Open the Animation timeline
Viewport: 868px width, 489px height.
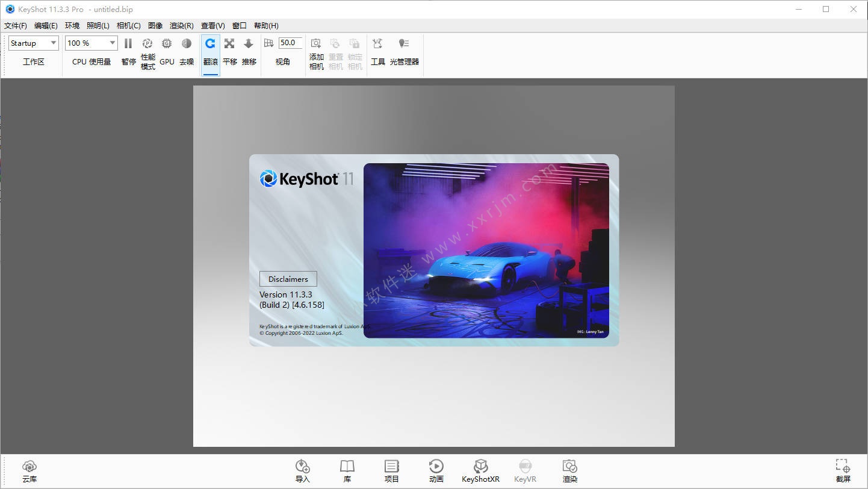pyautogui.click(x=436, y=471)
